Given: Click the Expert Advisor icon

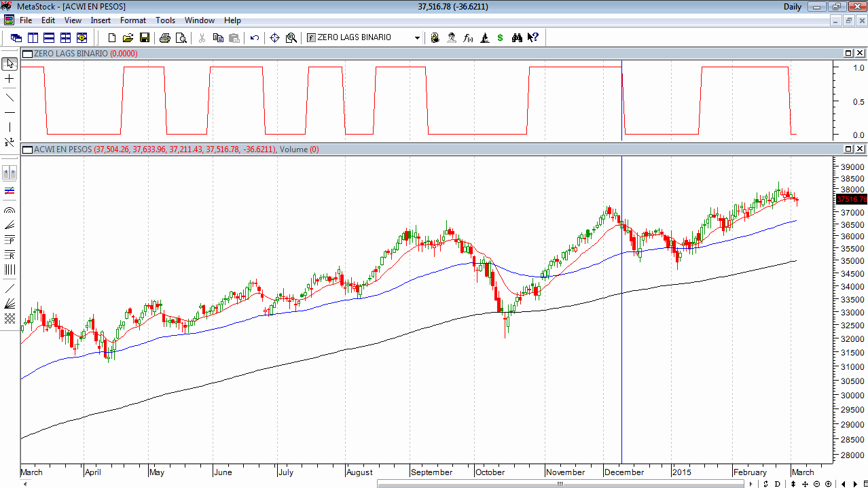Looking at the screenshot, I should pyautogui.click(x=435, y=38).
